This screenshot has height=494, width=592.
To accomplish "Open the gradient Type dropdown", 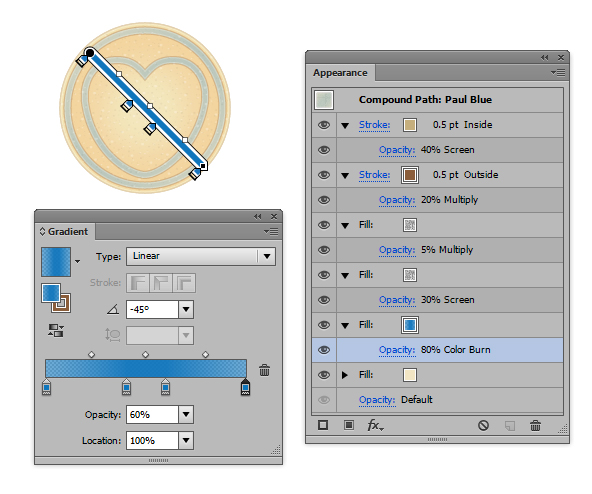I will (x=267, y=256).
